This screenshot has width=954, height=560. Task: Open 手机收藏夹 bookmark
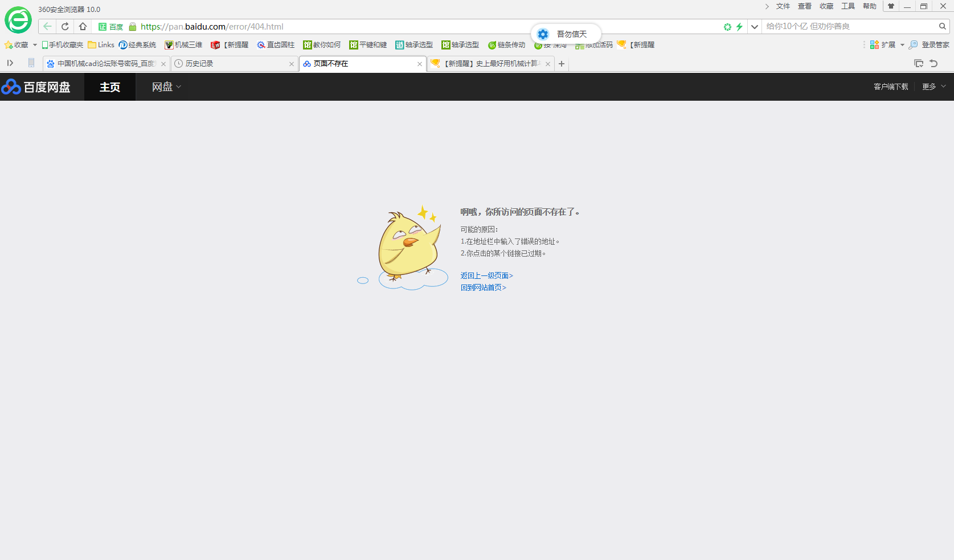coord(62,45)
